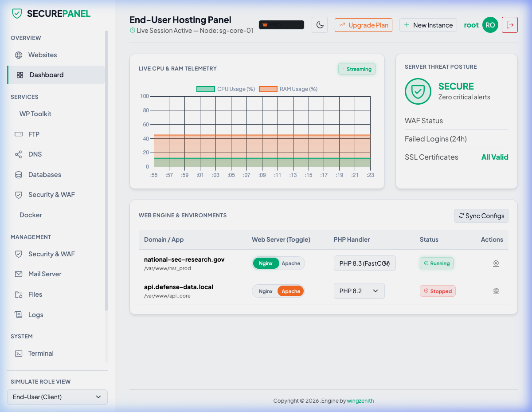Select Dashboard in the sidebar

coord(56,75)
